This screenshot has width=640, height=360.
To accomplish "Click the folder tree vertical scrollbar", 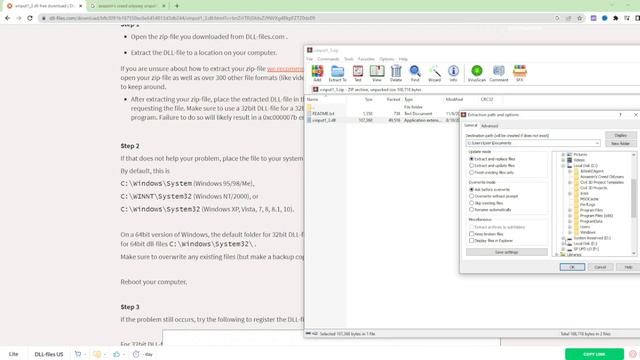I will (633, 204).
